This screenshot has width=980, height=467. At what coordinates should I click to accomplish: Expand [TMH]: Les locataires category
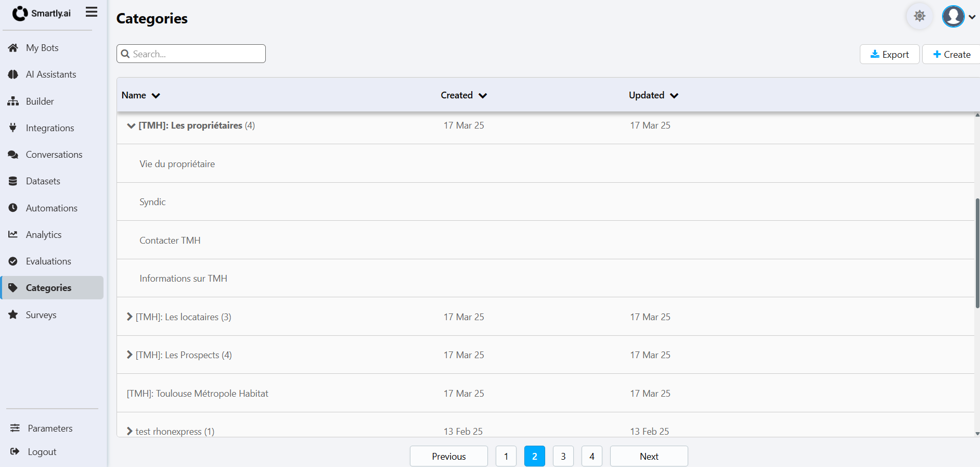(130, 317)
